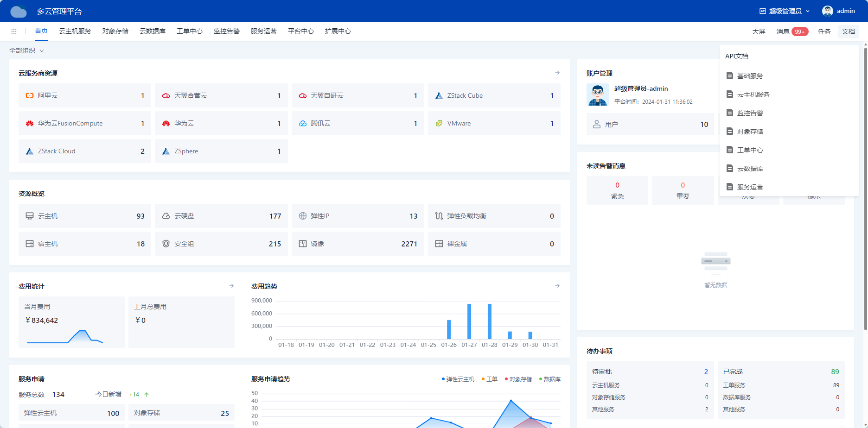Open the 腾讯云 provider card

click(x=357, y=123)
